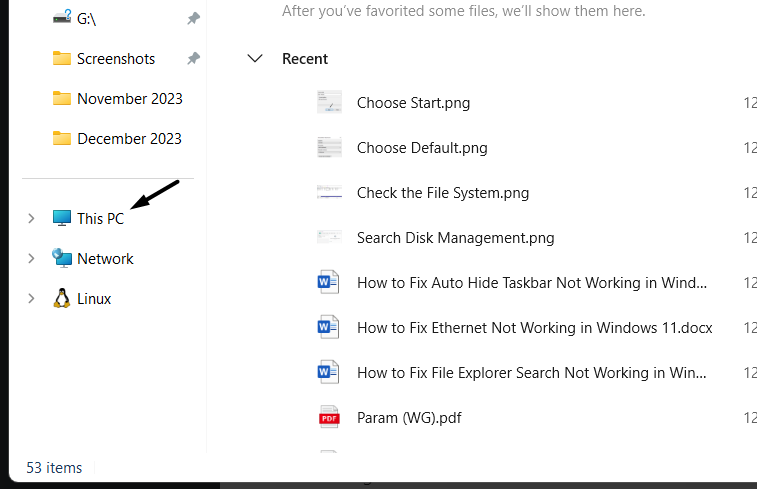The image size is (757, 489).
Task: Click the Network globe icon
Action: [x=62, y=258]
